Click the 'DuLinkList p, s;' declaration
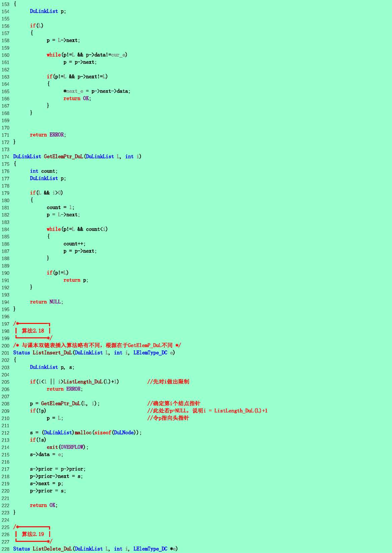This screenshot has height=553, width=392. pos(52,367)
